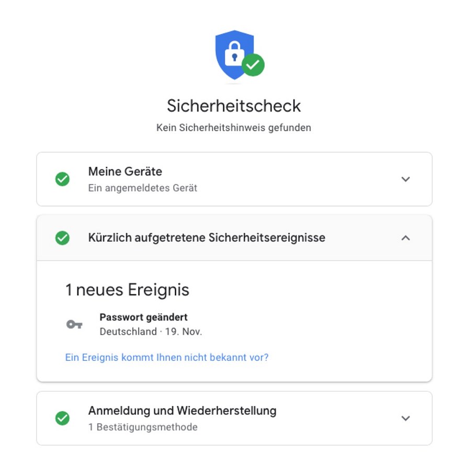Click the green check icon beside Kürzlich aufgetretene Sicherheitsereignisse
This screenshot has height=476, width=476.
62,238
